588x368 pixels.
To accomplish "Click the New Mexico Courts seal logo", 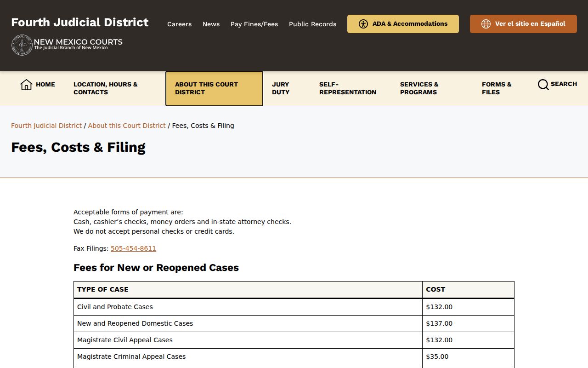I will point(22,45).
